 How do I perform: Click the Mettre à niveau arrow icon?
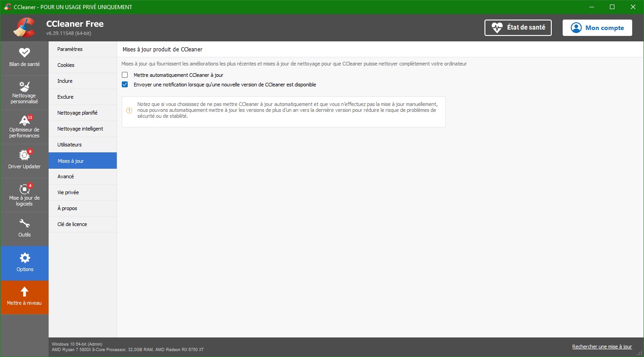pyautogui.click(x=25, y=292)
